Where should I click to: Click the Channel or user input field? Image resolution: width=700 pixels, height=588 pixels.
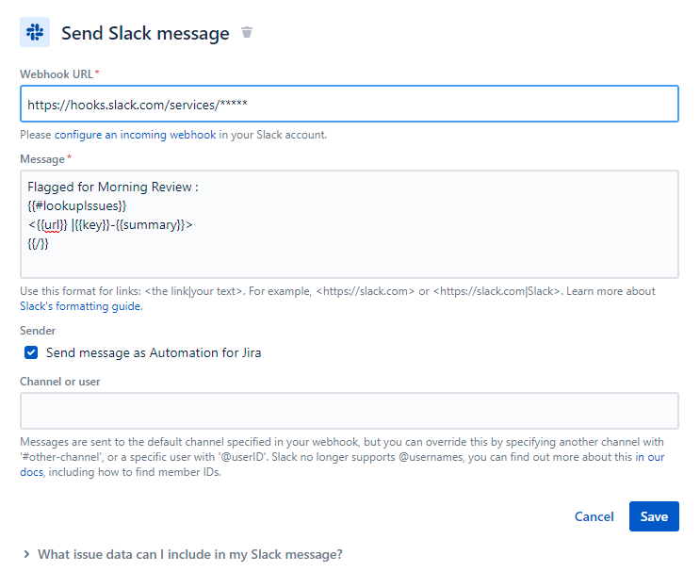tap(350, 411)
